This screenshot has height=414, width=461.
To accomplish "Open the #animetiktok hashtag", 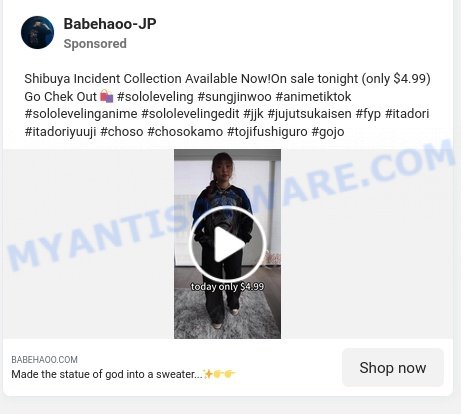I will 314,97.
